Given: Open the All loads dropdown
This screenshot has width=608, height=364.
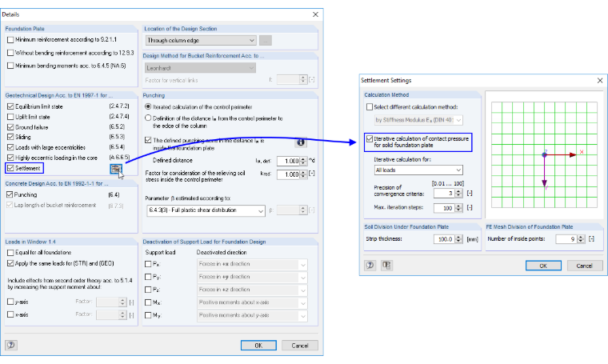Looking at the screenshot, I should (418, 170).
